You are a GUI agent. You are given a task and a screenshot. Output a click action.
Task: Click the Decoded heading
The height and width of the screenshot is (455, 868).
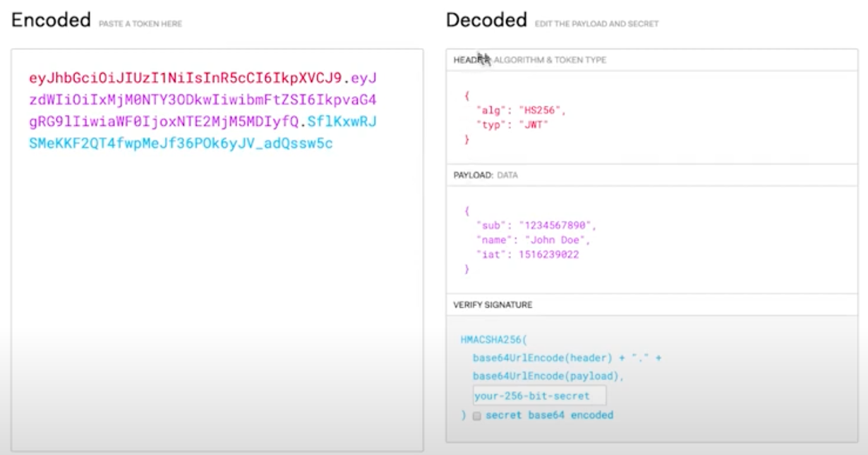[x=486, y=20]
